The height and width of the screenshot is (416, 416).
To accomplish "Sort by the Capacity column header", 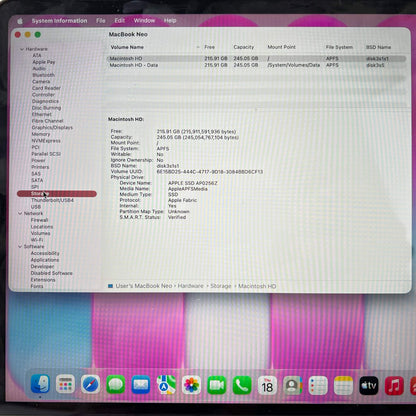I will point(244,47).
